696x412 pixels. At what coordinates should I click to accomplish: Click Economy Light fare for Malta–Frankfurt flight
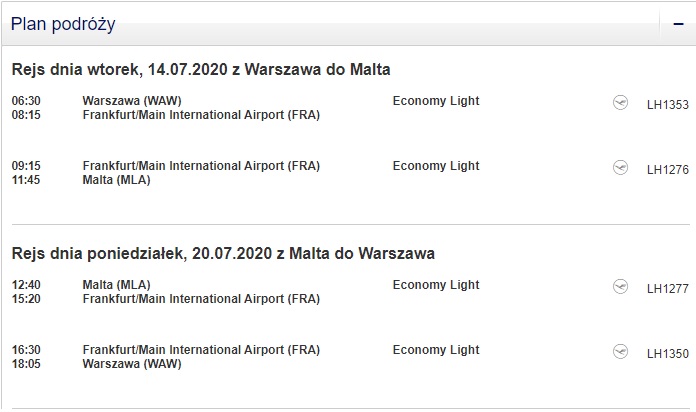pyautogui.click(x=436, y=285)
